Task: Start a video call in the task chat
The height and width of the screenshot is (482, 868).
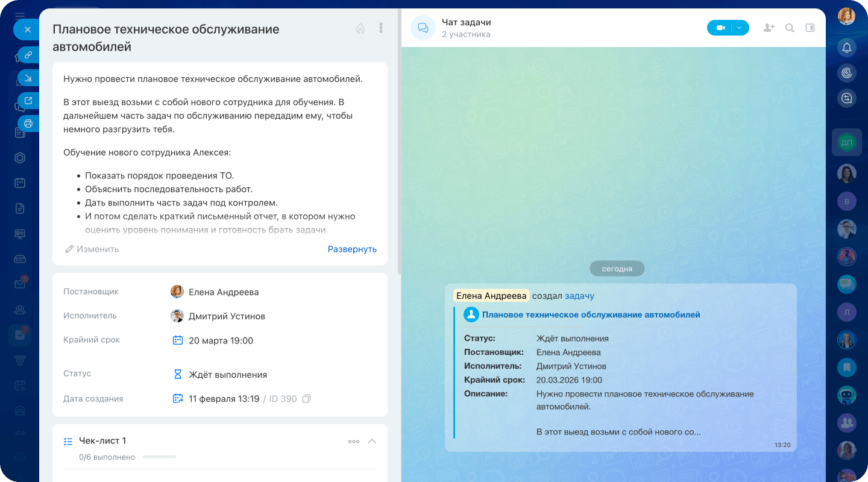Action: click(721, 28)
